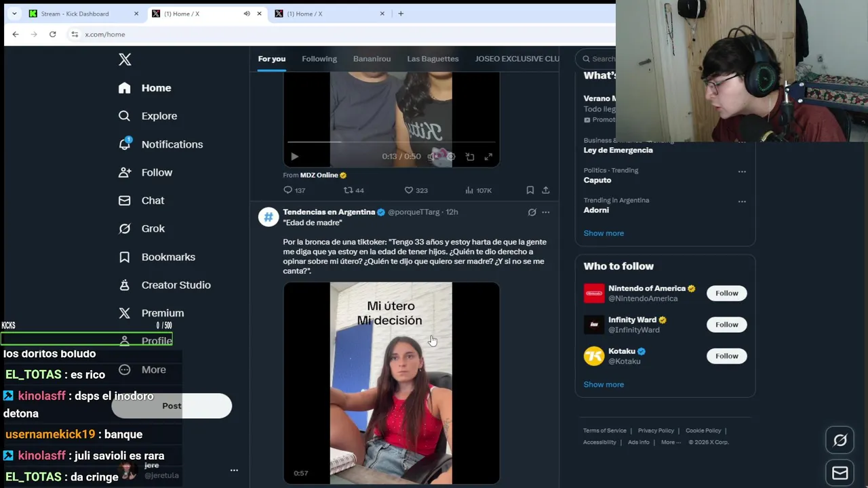Image resolution: width=868 pixels, height=488 pixels.
Task: Go back in browser
Action: (16, 35)
